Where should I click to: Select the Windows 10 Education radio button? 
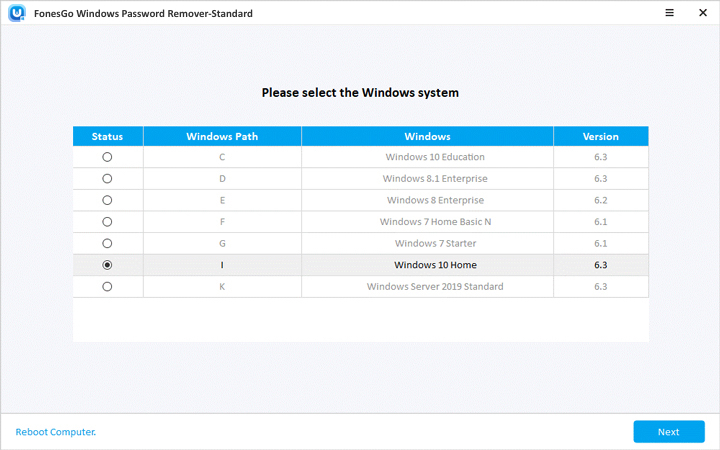[107, 157]
